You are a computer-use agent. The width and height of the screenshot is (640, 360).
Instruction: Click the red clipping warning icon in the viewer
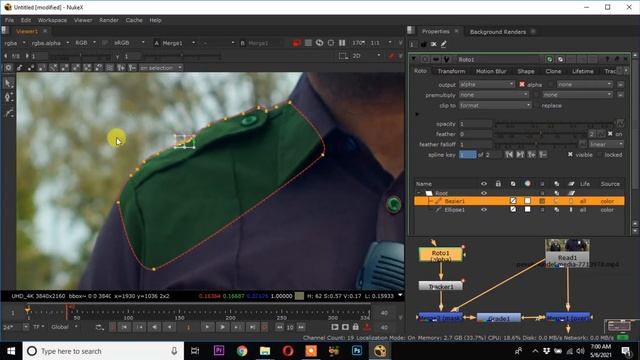click(x=297, y=43)
